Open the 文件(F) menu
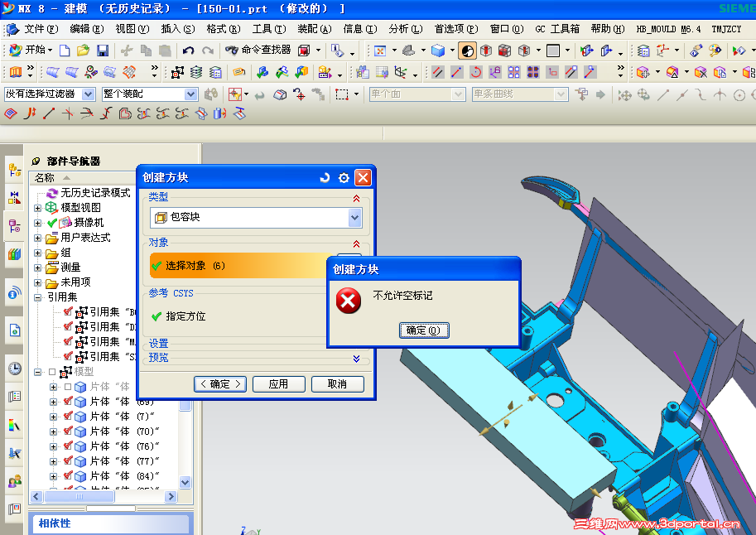Viewport: 756px width, 535px height. click(x=41, y=29)
